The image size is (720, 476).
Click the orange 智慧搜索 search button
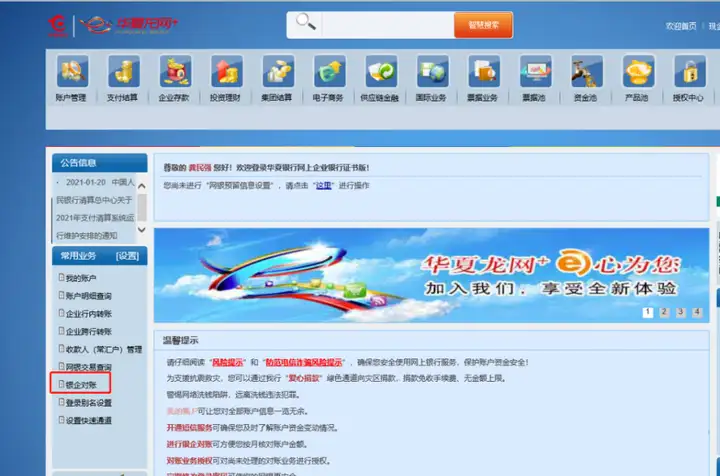[483, 25]
